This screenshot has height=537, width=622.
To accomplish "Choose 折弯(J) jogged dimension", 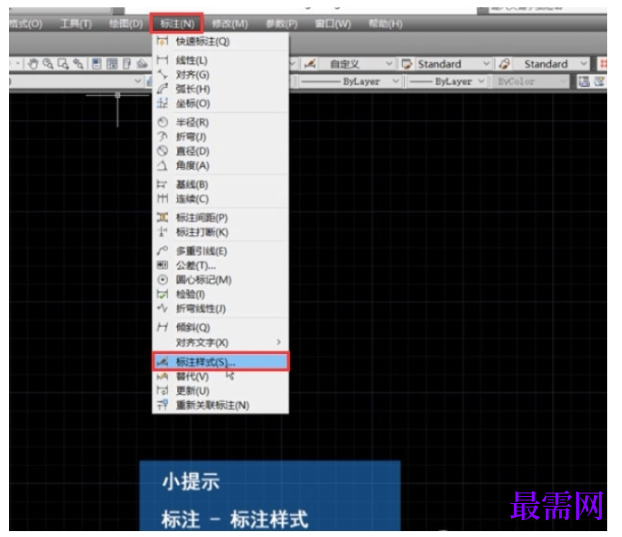I will point(221,137).
